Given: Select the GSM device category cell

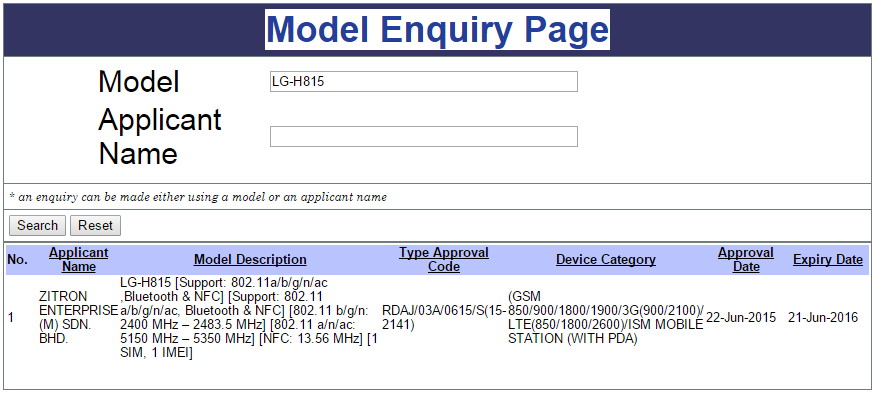Looking at the screenshot, I should click(606, 317).
